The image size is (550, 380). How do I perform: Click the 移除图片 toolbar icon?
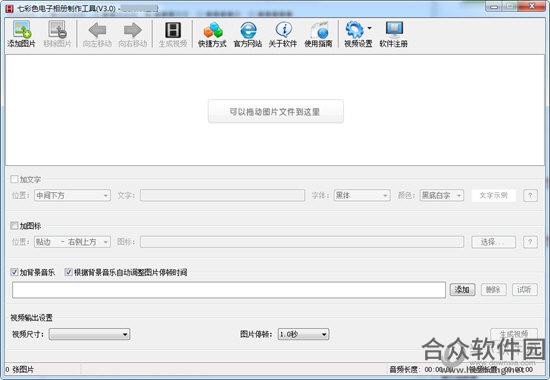click(x=58, y=29)
